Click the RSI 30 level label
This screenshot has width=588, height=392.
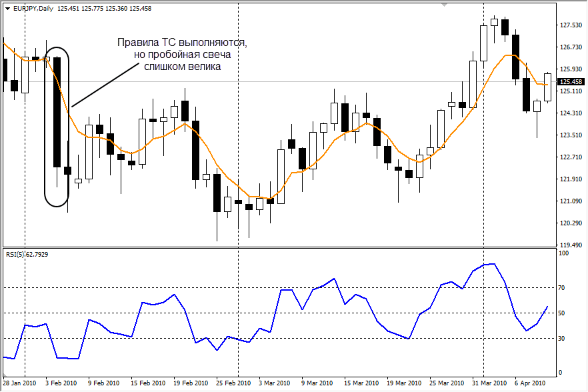tap(563, 338)
